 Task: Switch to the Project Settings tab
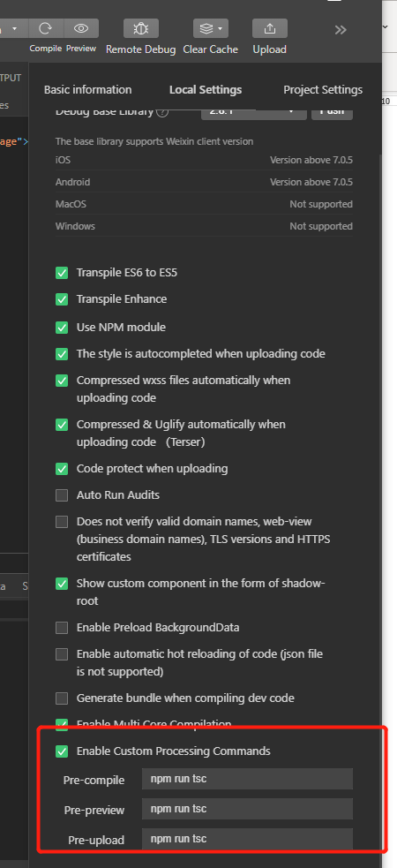(x=323, y=90)
